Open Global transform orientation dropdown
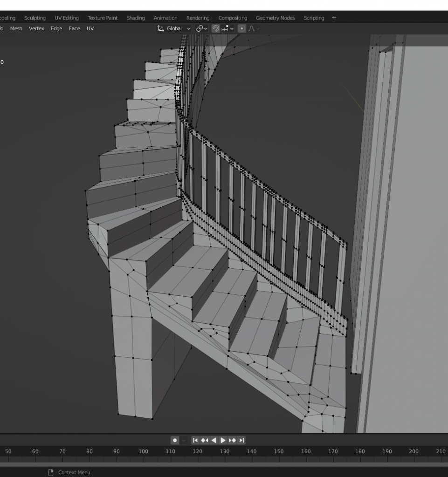Image resolution: width=448 pixels, height=477 pixels. 174,28
